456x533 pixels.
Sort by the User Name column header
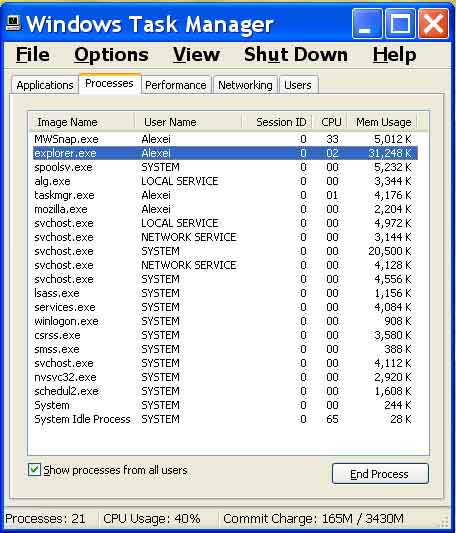(x=188, y=122)
